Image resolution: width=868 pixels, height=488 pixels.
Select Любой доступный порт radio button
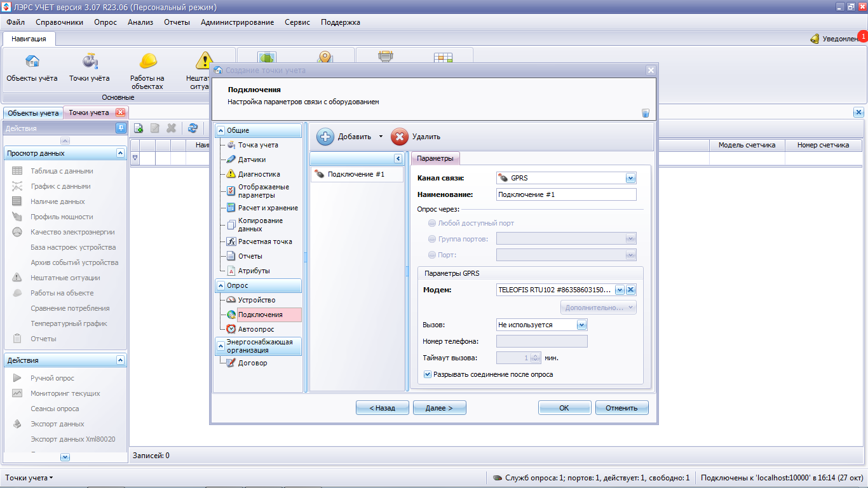(432, 223)
